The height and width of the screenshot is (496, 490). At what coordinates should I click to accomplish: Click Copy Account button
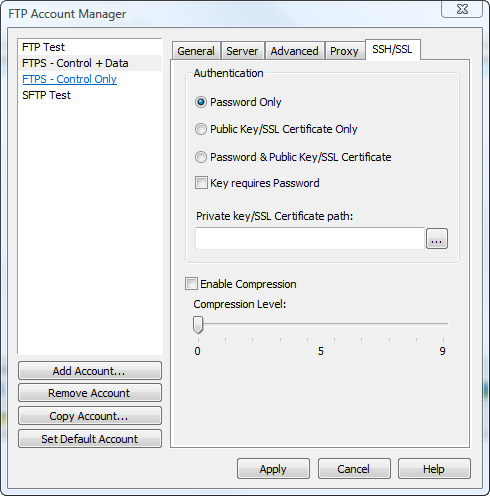(90, 416)
